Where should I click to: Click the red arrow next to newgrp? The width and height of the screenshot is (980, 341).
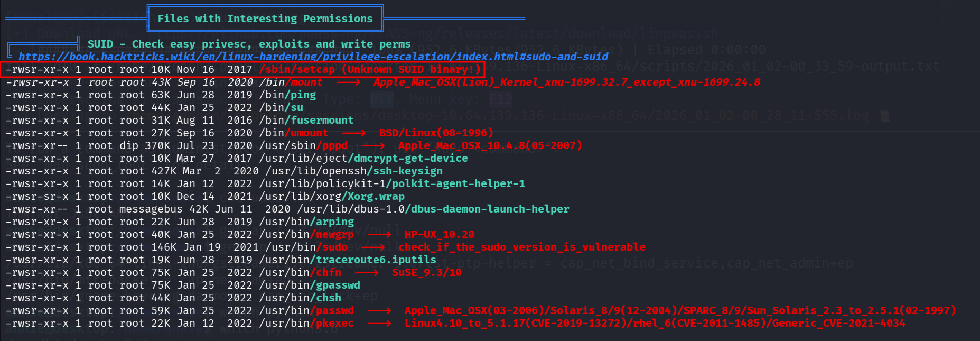[379, 235]
